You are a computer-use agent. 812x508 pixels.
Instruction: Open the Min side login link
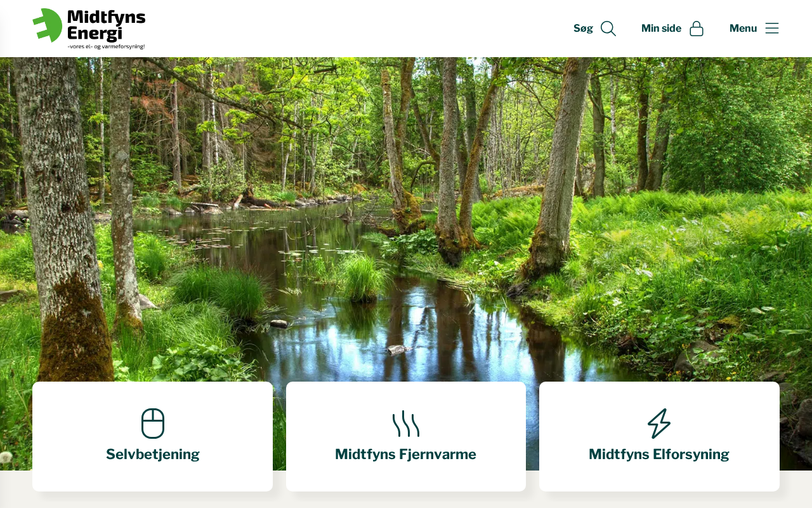tap(661, 28)
